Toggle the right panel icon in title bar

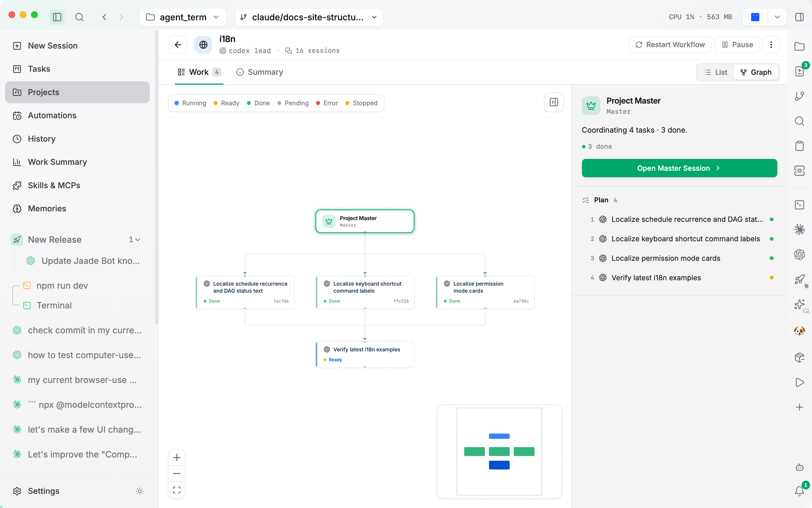(799, 17)
